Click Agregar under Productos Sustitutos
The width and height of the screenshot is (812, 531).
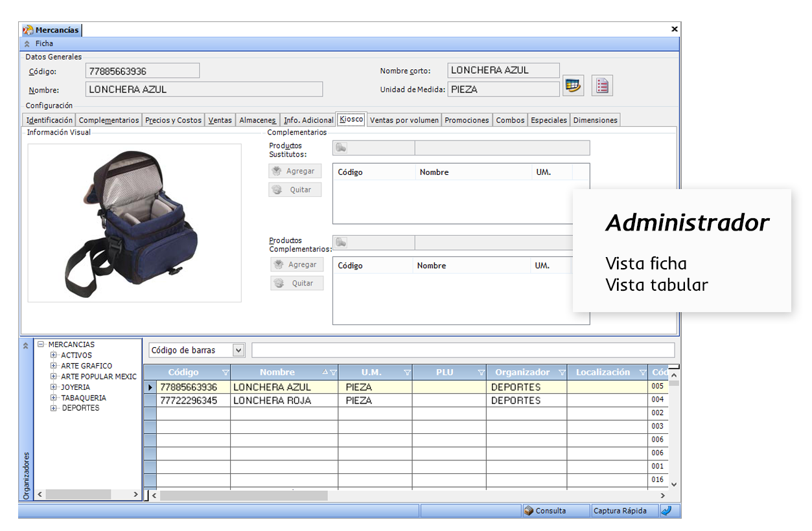coord(295,171)
